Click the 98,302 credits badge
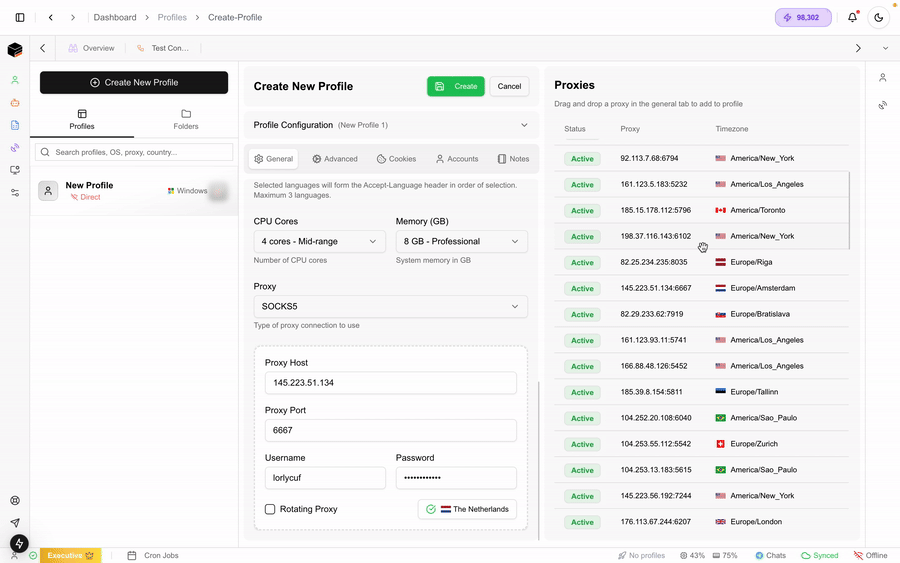The width and height of the screenshot is (900, 563). coord(803,17)
